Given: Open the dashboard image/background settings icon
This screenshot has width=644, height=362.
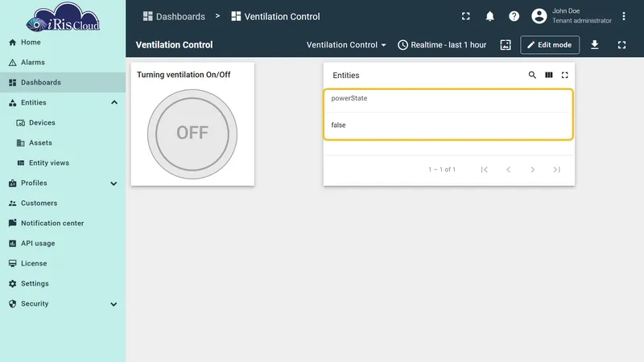Looking at the screenshot, I should pyautogui.click(x=506, y=45).
